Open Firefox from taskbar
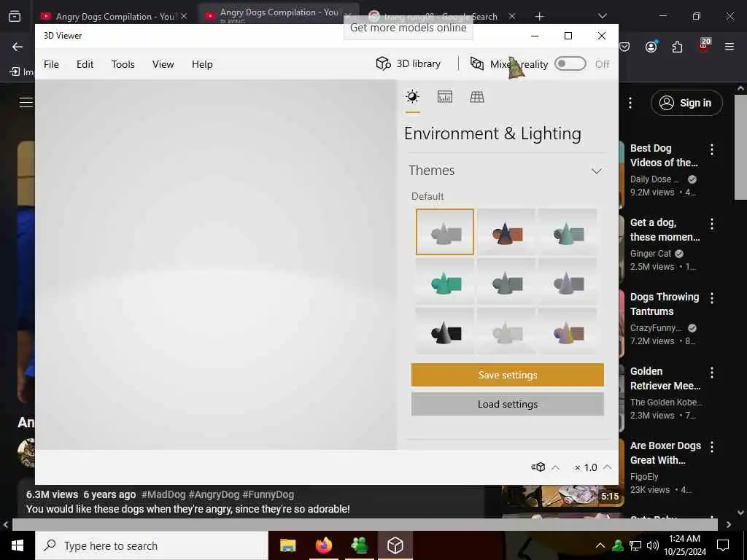 click(323, 545)
